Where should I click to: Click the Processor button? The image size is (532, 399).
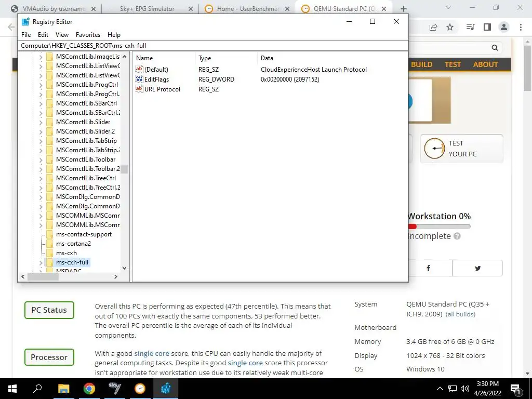(x=49, y=357)
